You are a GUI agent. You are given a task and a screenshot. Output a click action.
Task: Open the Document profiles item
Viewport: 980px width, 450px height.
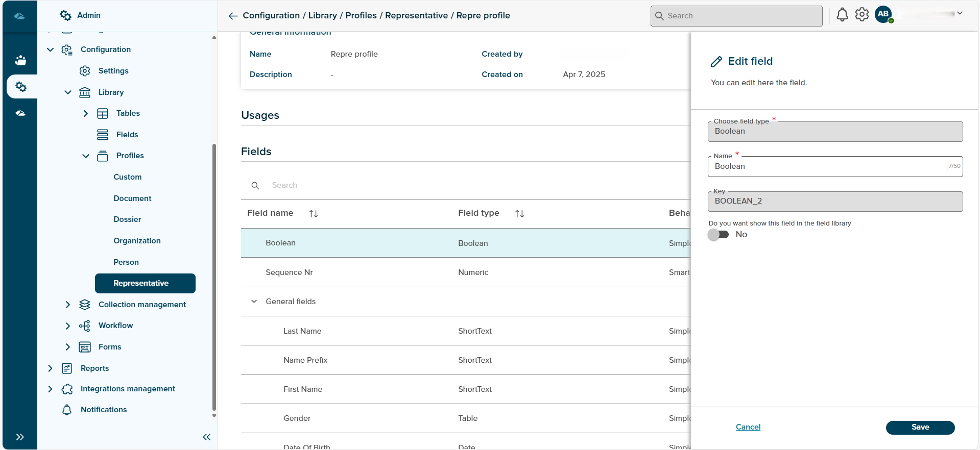[132, 198]
